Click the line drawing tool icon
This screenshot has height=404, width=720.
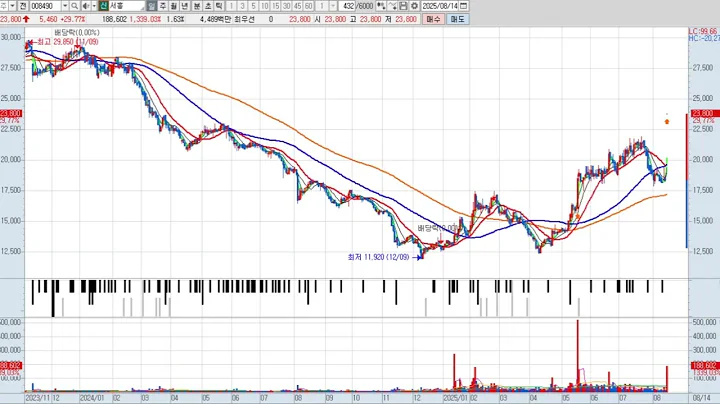click(x=392, y=6)
